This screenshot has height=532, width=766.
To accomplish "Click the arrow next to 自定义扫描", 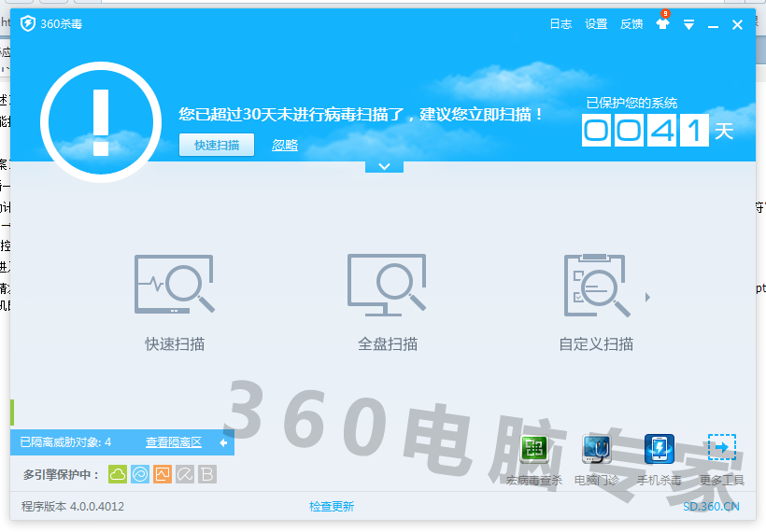I will click(x=647, y=297).
